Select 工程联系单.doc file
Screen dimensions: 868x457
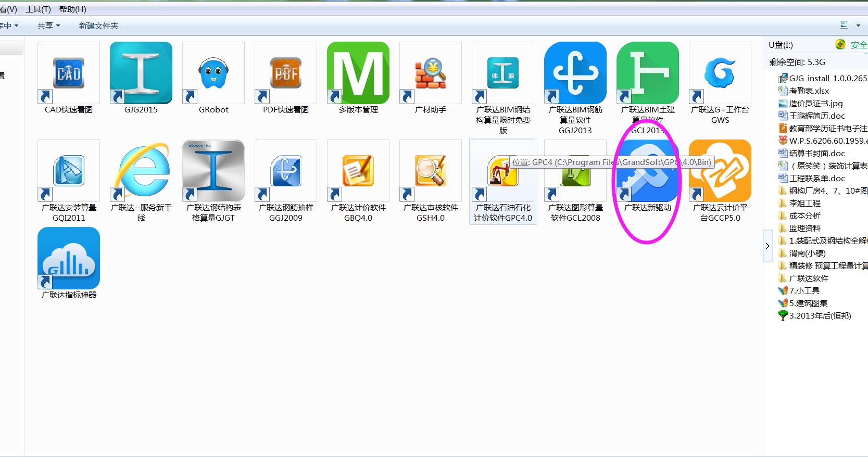811,178
